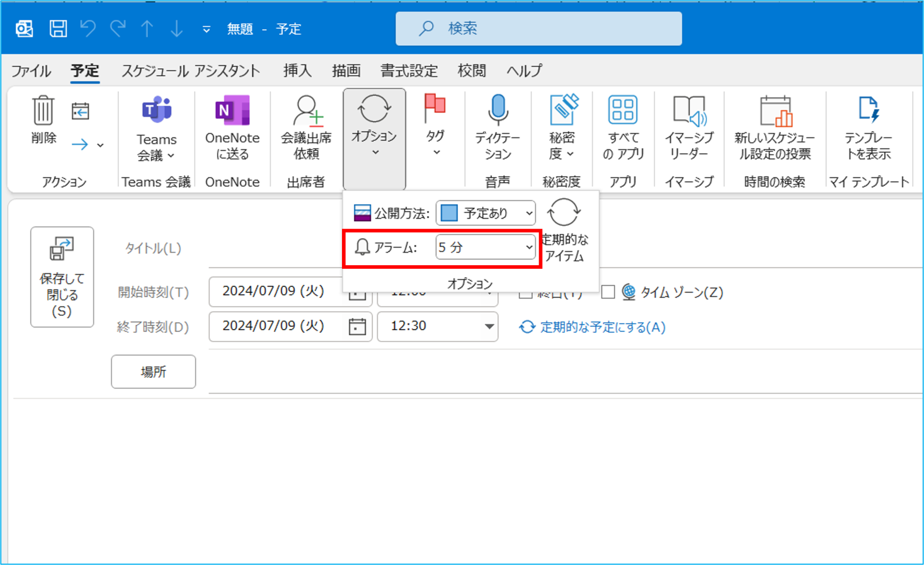Click the blue 予定あり color swatch

coord(449,213)
